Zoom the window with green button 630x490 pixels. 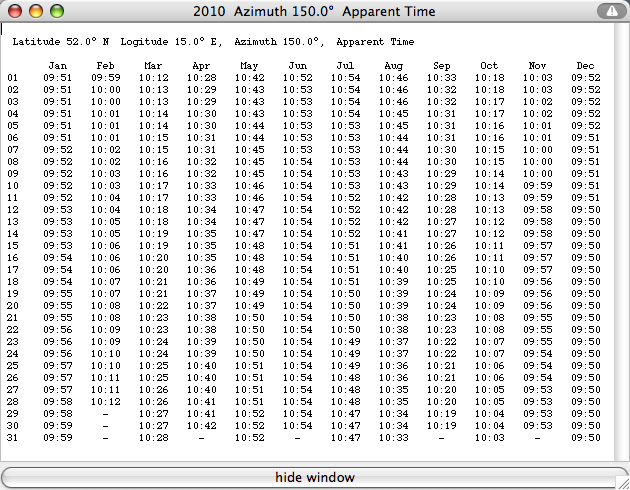point(57,11)
